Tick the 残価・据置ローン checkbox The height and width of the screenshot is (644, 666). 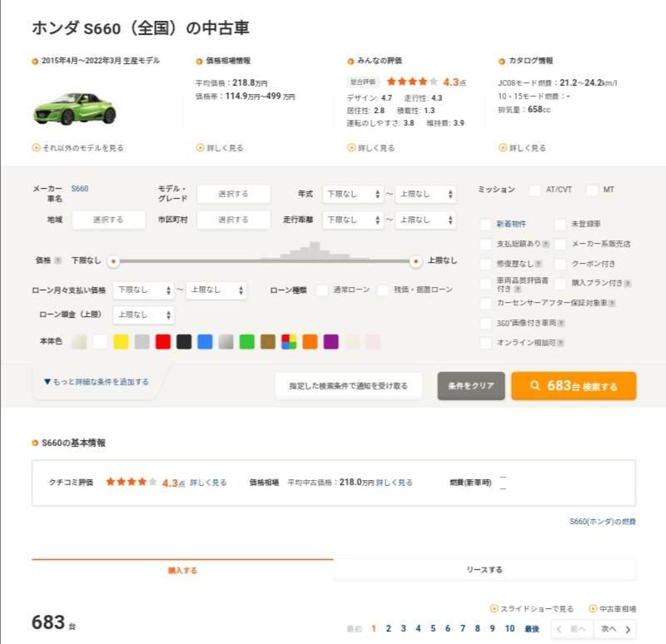383,290
